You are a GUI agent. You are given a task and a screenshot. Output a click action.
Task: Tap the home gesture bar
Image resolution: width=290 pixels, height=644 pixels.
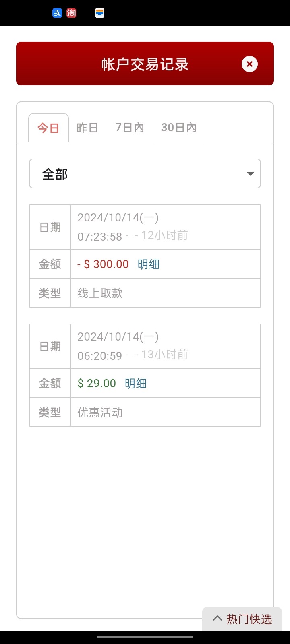pos(145,637)
